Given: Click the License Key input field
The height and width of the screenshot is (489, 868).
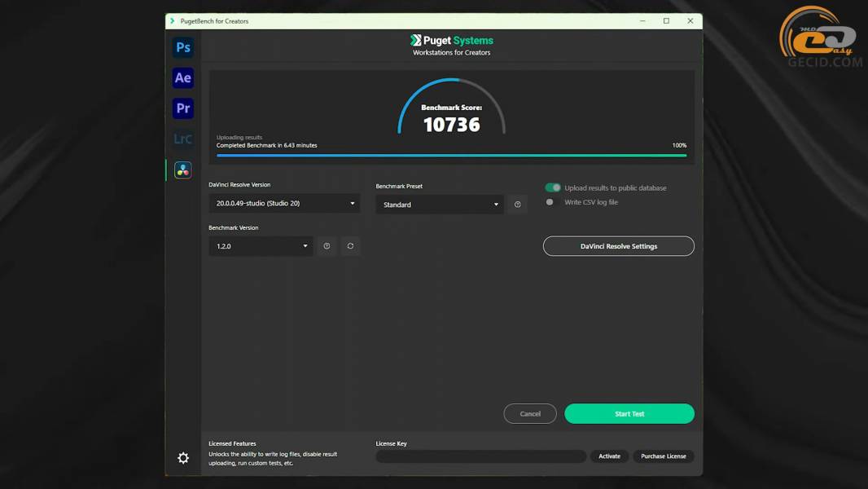Looking at the screenshot, I should [x=480, y=456].
